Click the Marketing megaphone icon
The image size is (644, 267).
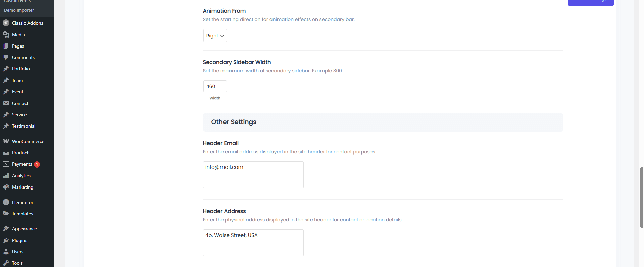pos(6,187)
